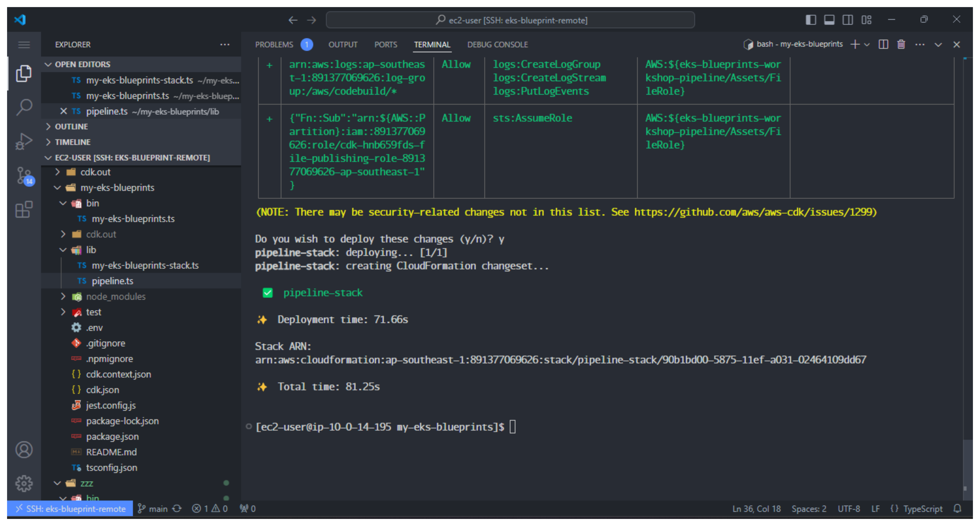Go back with the left arrow
Image resolution: width=980 pixels, height=526 pixels.
pyautogui.click(x=293, y=20)
